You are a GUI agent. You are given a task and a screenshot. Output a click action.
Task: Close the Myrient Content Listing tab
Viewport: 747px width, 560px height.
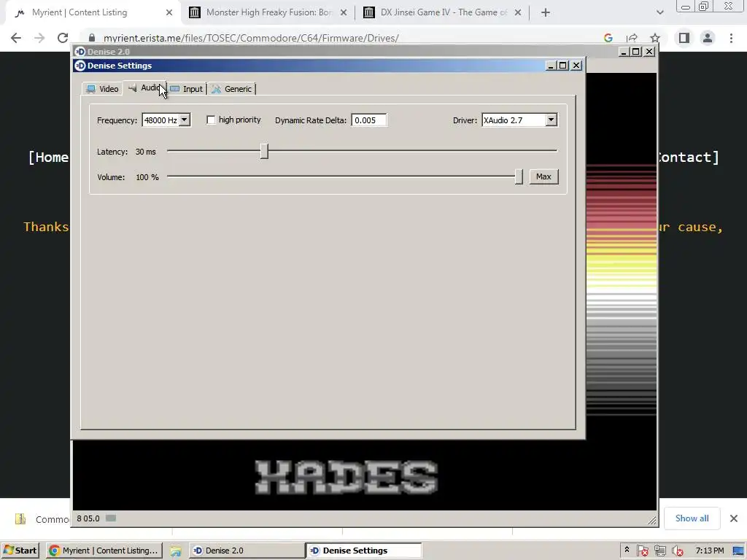tap(169, 13)
